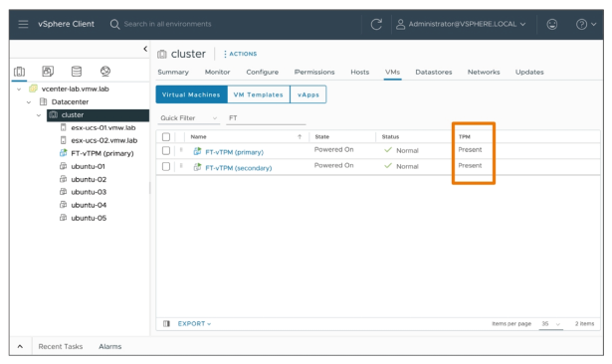Tick the select-all checkbox in header
This screenshot has width=612, height=364.
coord(166,136)
